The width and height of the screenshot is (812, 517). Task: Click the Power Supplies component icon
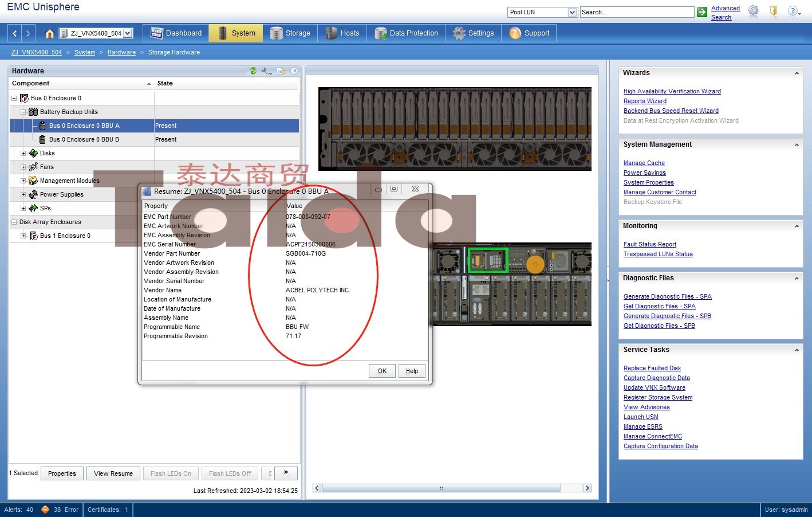(x=33, y=194)
